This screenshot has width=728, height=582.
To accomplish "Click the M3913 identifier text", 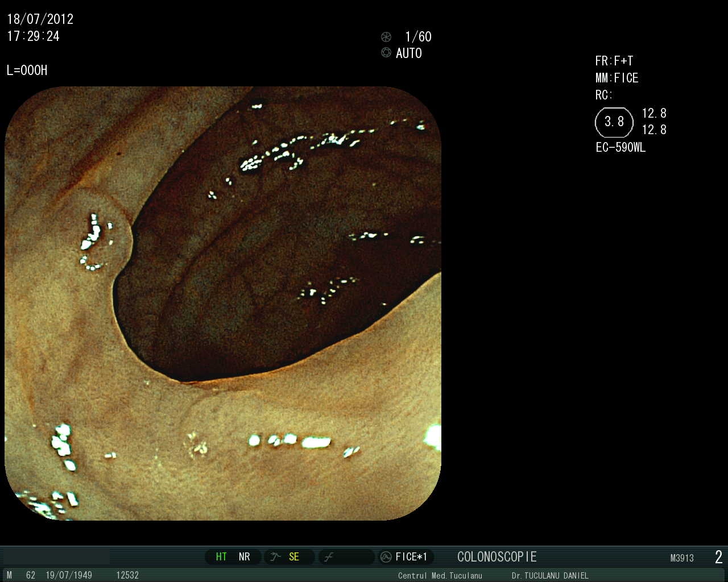I will [x=682, y=558].
